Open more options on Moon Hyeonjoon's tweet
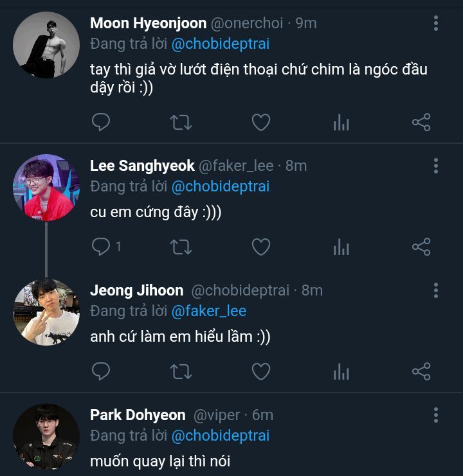 pyautogui.click(x=436, y=24)
